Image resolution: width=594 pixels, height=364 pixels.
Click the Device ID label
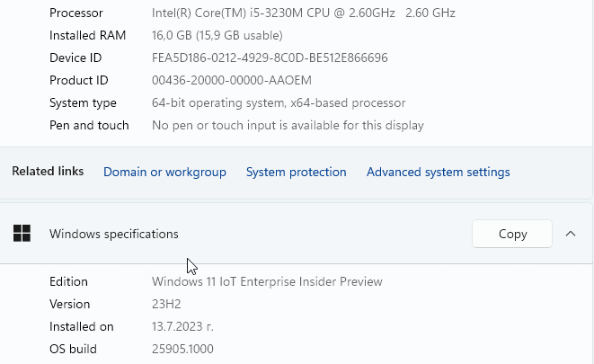pyautogui.click(x=75, y=58)
